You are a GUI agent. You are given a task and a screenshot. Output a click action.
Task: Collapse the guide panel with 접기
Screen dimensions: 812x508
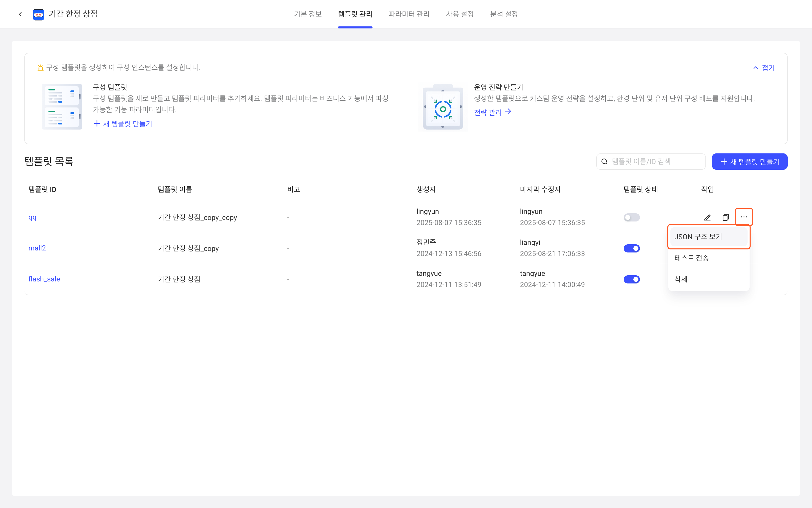764,68
